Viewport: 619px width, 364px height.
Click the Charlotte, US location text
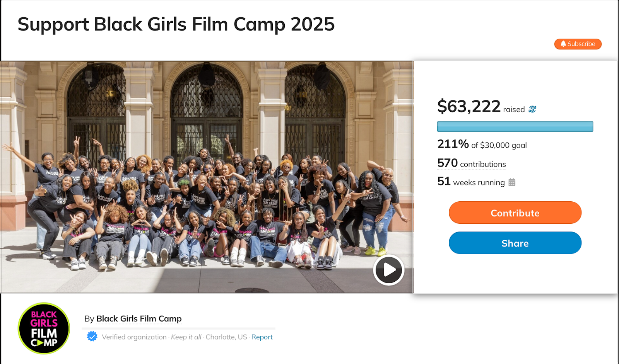(x=226, y=337)
